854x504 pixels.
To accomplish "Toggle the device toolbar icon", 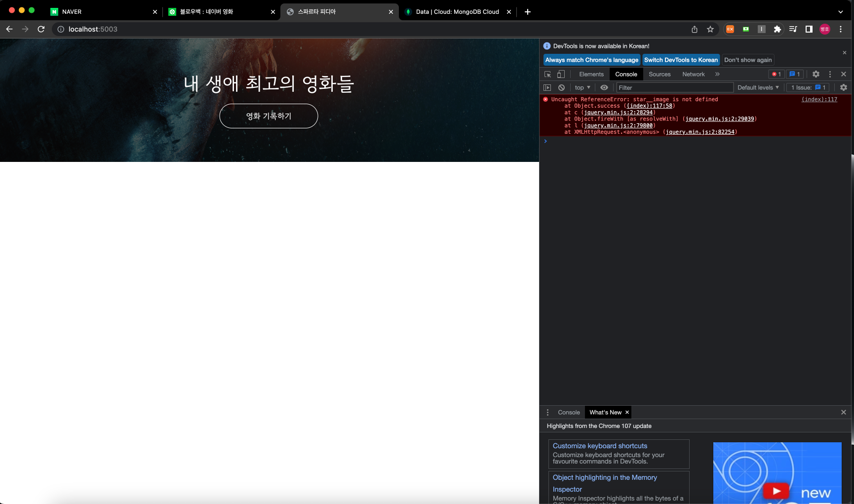I will [561, 74].
